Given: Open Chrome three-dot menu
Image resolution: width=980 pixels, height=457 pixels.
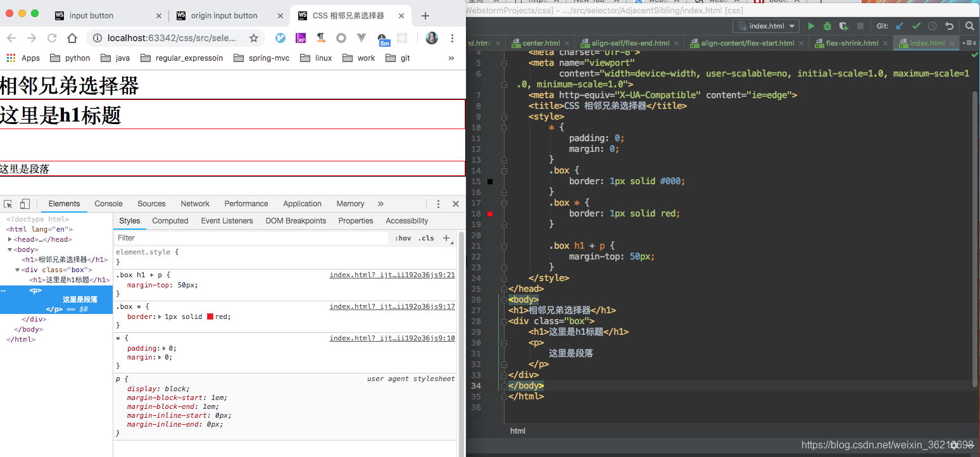Looking at the screenshot, I should (x=452, y=38).
